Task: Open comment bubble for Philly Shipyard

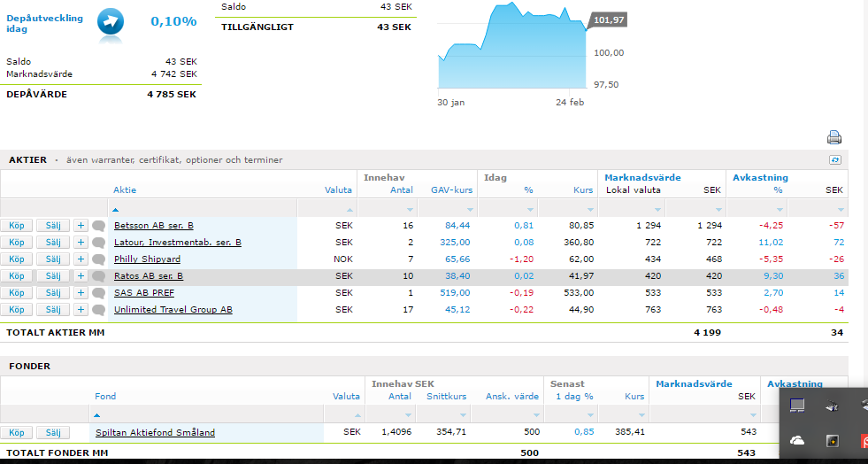Action: point(98,259)
